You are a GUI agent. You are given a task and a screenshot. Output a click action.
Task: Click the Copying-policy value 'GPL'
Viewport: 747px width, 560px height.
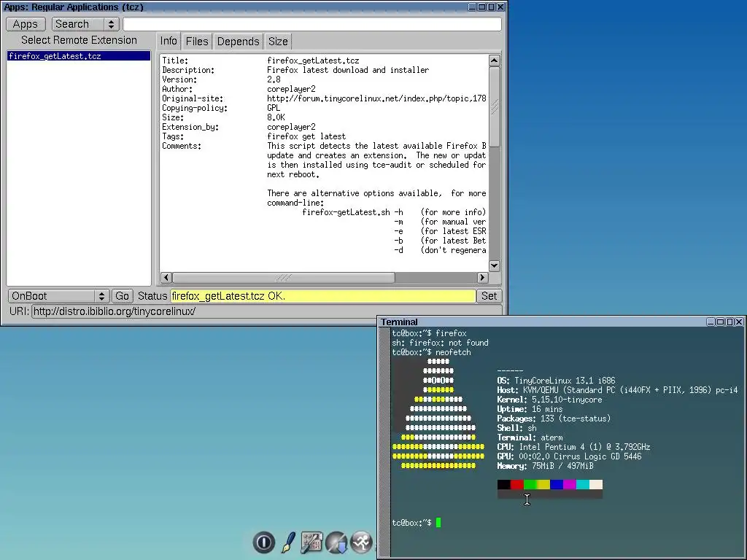(274, 108)
